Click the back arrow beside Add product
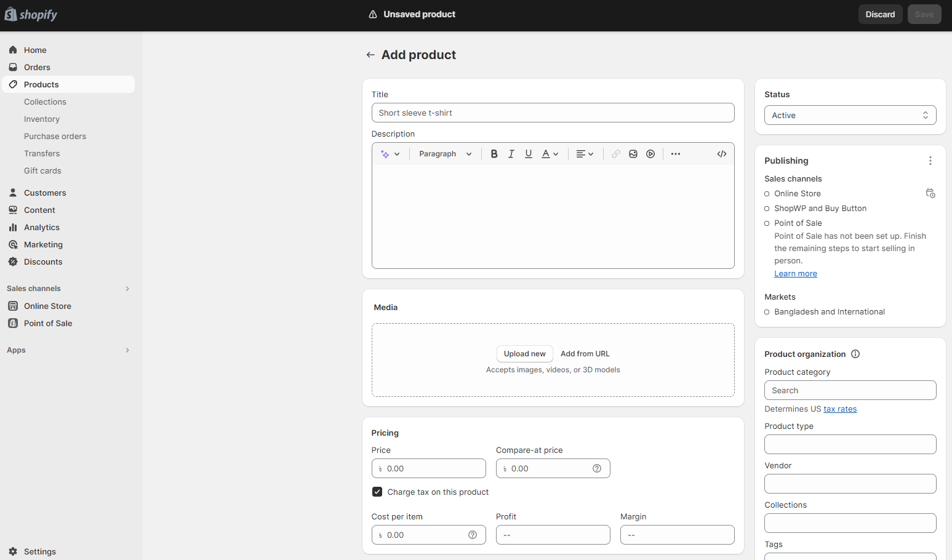Screen dimensions: 952x560 tap(370, 55)
